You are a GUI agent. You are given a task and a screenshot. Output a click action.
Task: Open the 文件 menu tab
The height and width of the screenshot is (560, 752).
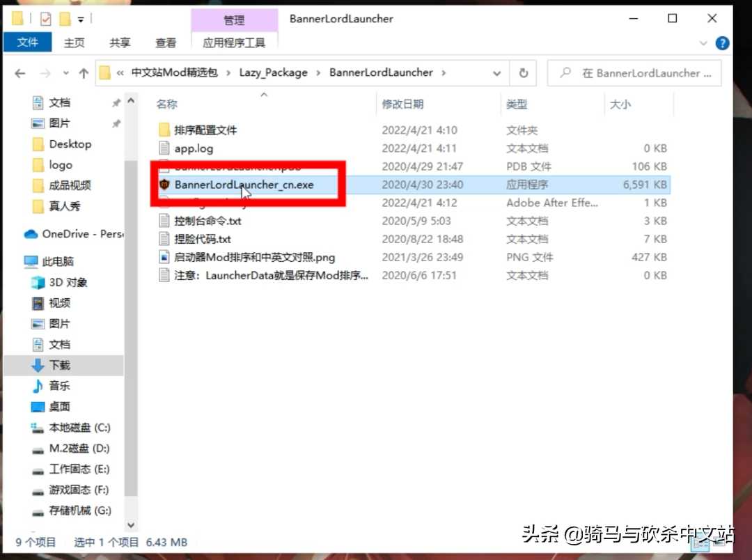(x=28, y=42)
